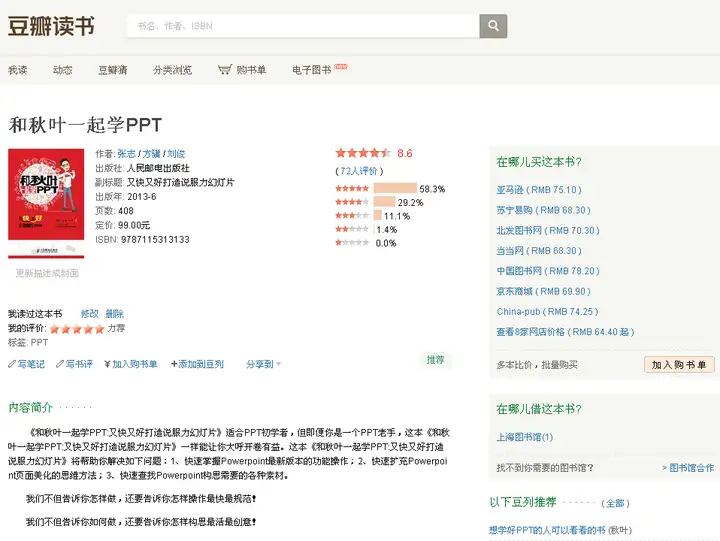Click the five-star 58.3% rating bar

pyautogui.click(x=395, y=188)
